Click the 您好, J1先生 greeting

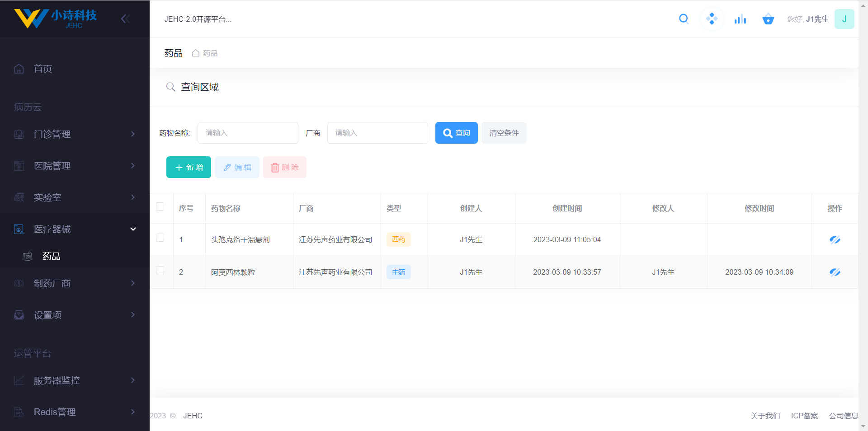(807, 19)
